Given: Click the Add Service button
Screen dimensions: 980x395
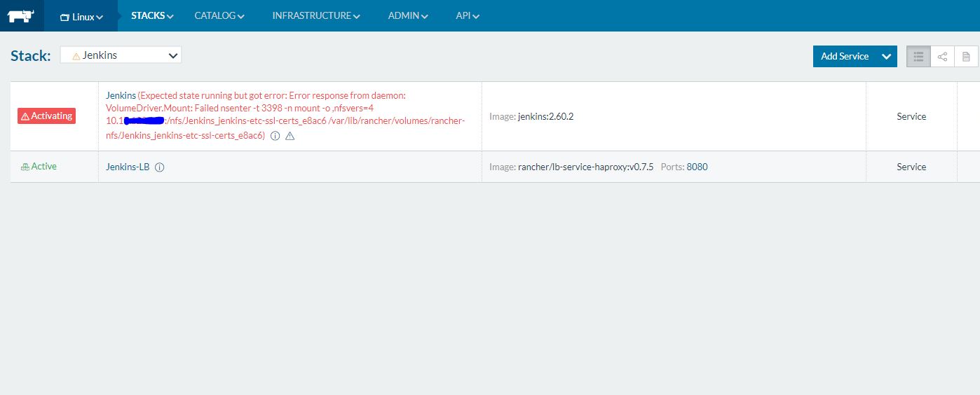Looking at the screenshot, I should [x=845, y=57].
